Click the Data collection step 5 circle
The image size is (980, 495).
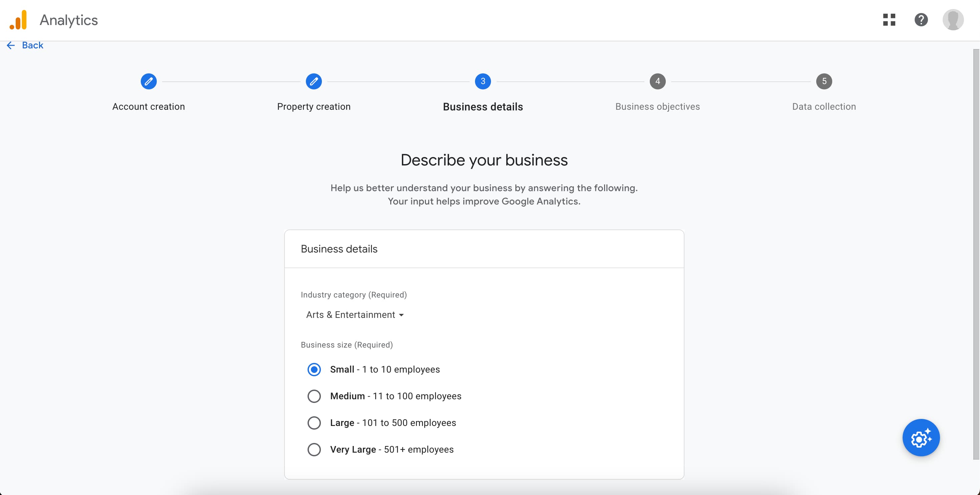tap(824, 81)
